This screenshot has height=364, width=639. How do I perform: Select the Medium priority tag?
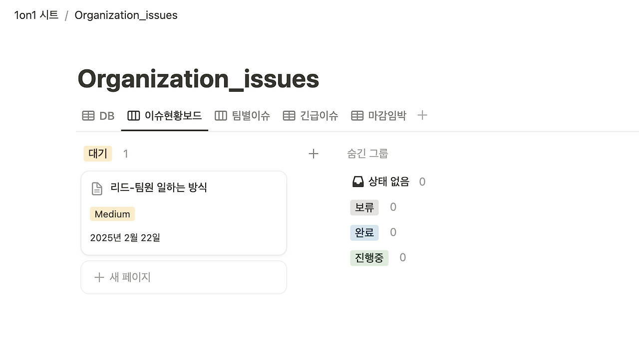pos(112,213)
